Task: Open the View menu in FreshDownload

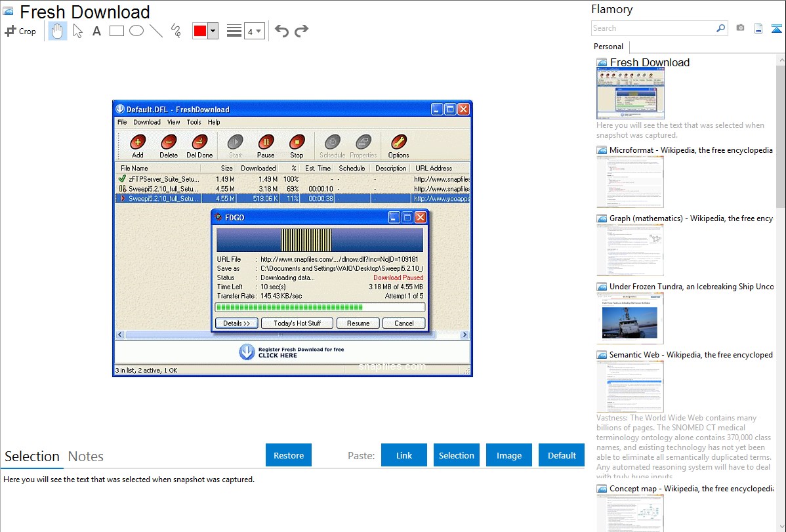Action: (x=173, y=123)
